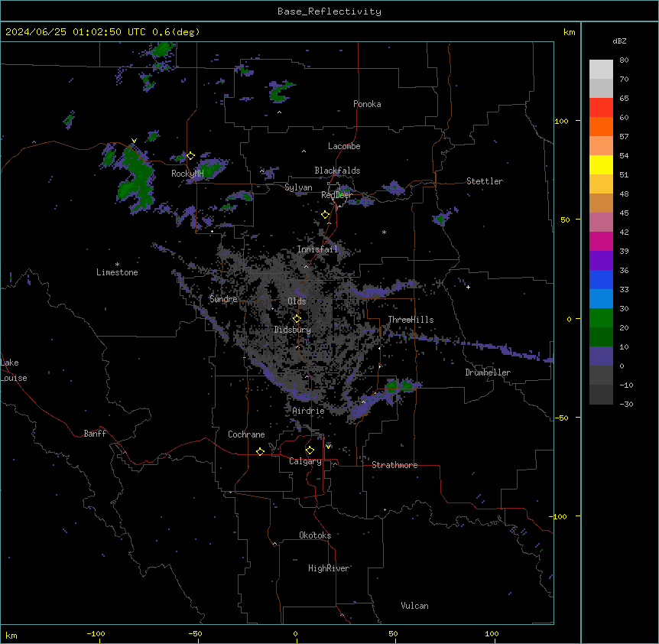The height and width of the screenshot is (644, 659).
Task: Click the white plus marker west of Drumheller region
Action: pos(468,287)
